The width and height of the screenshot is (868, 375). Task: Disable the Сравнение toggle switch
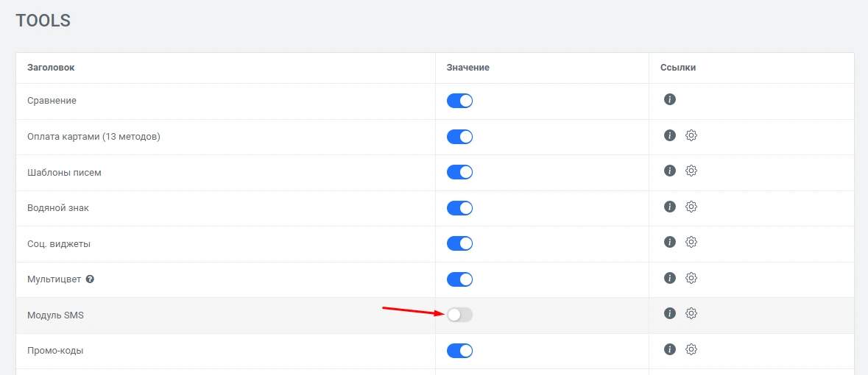[459, 101]
